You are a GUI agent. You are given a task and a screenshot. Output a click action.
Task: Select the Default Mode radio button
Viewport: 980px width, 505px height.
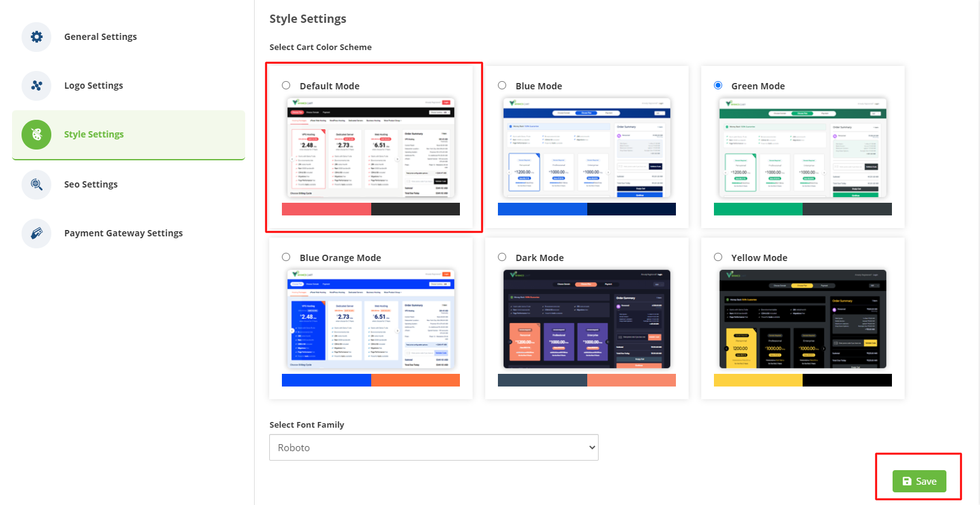(286, 86)
